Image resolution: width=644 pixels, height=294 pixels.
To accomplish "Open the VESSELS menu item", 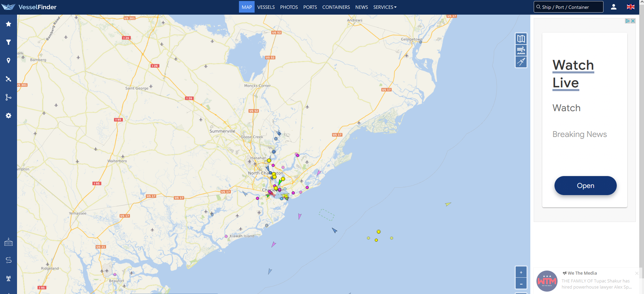I will pyautogui.click(x=266, y=7).
